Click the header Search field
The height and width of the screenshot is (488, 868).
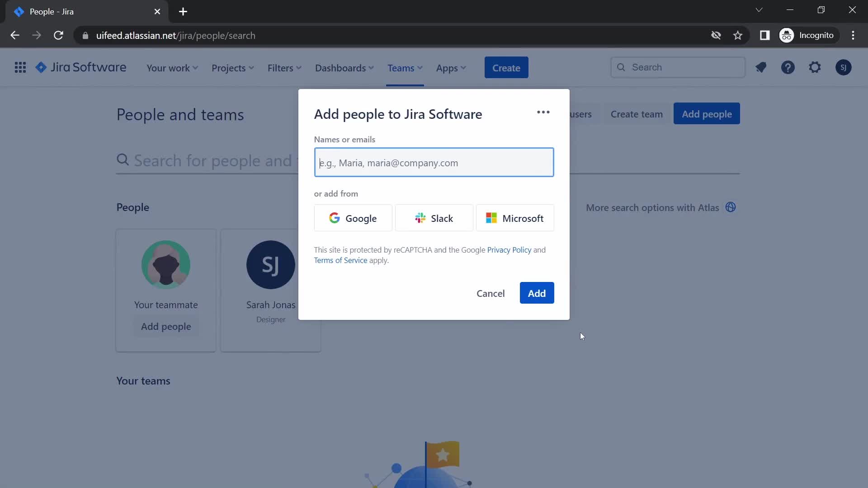coord(678,67)
